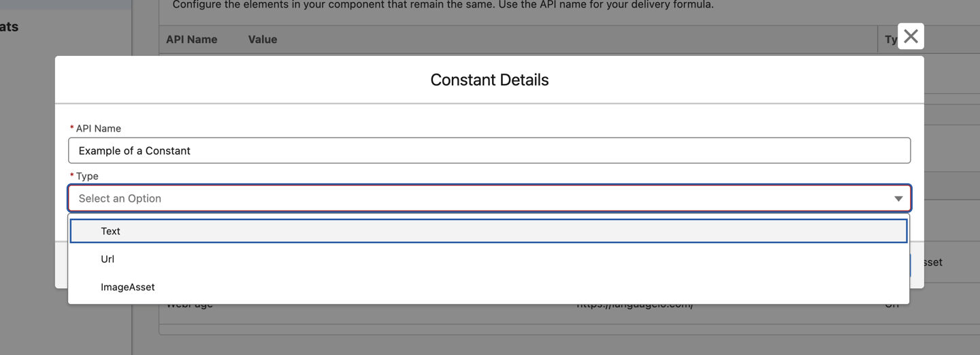Click the partially hidden languageio.com URL value
This screenshot has height=355, width=980.
click(634, 305)
